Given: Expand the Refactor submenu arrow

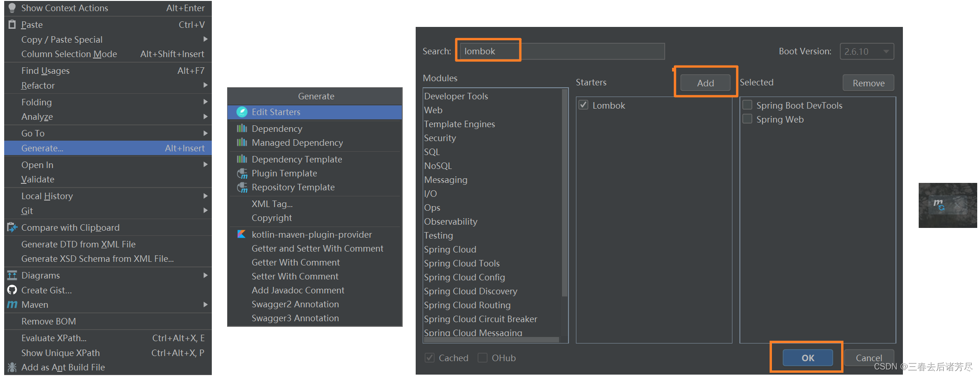Looking at the screenshot, I should (x=205, y=85).
